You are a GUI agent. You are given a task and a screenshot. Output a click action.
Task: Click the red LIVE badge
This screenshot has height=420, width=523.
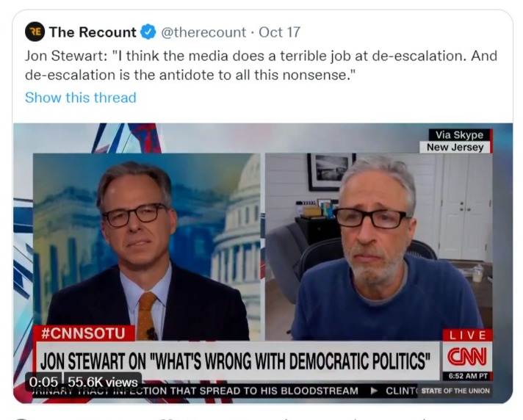[468, 335]
